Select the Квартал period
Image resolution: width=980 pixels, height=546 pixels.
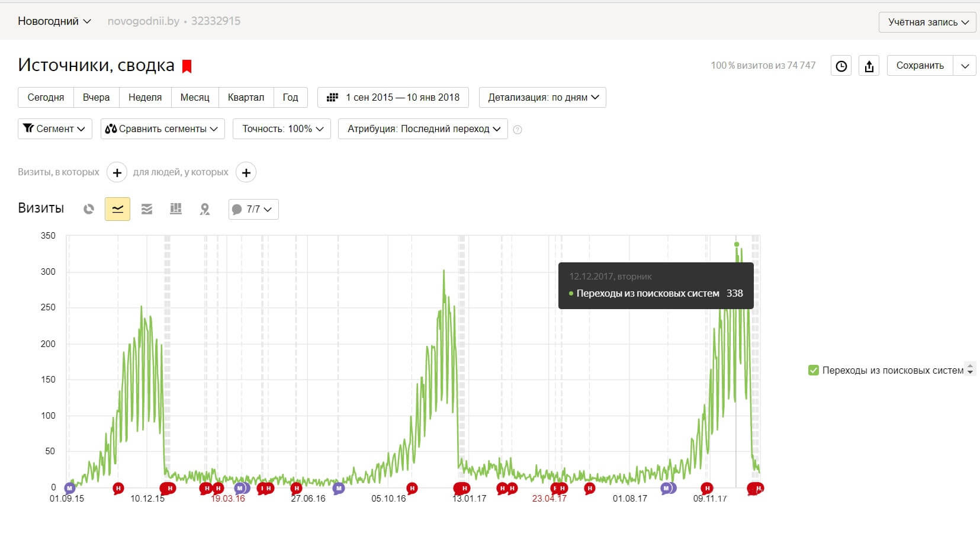click(246, 97)
